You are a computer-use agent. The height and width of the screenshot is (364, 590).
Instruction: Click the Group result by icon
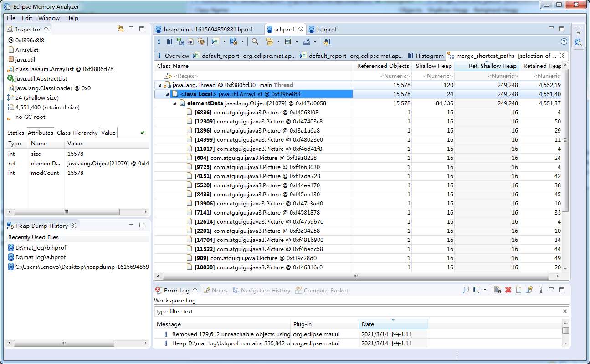pos(269,41)
